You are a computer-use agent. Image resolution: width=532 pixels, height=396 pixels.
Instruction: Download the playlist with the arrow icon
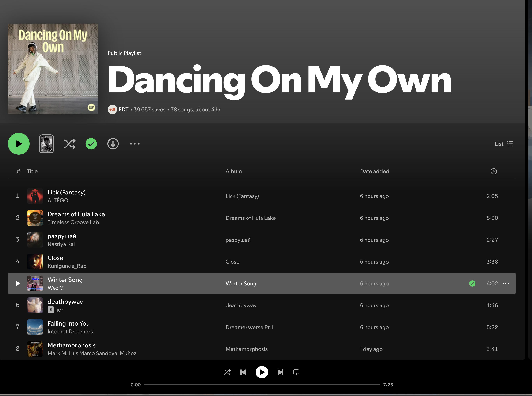113,144
